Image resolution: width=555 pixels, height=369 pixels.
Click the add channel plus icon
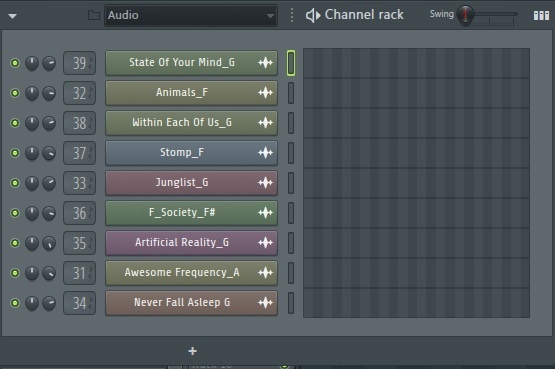(193, 351)
